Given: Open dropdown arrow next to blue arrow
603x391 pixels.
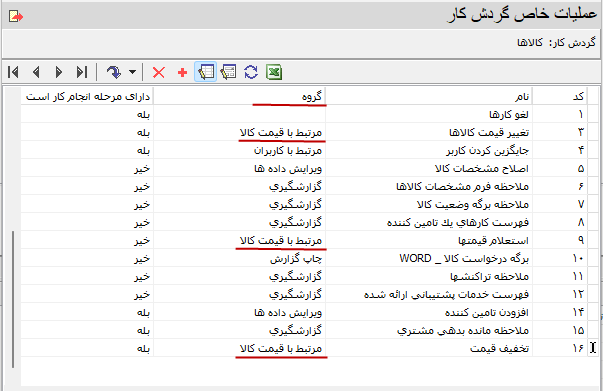Looking at the screenshot, I should pyautogui.click(x=132, y=72).
